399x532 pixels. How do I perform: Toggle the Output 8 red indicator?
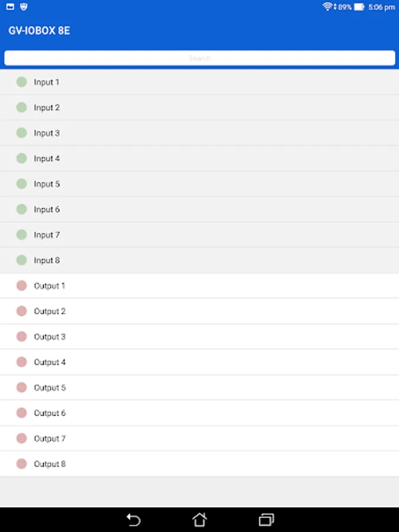[x=22, y=464]
